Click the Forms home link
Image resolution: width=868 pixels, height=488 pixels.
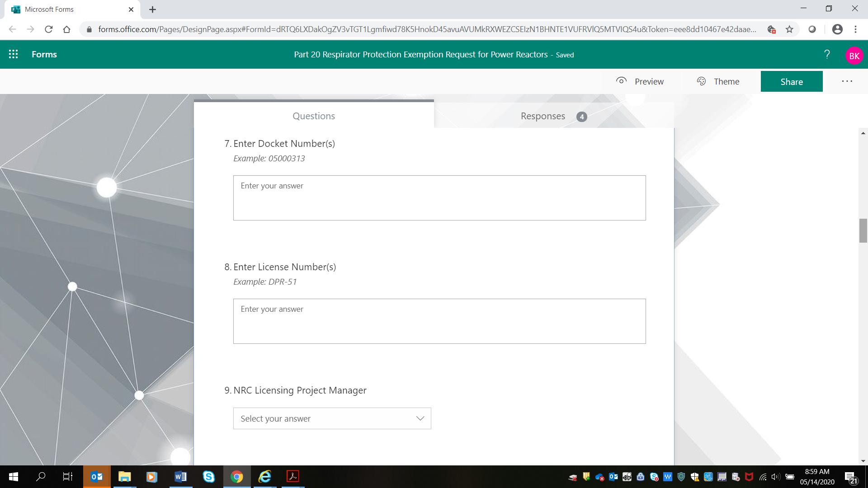click(x=44, y=54)
